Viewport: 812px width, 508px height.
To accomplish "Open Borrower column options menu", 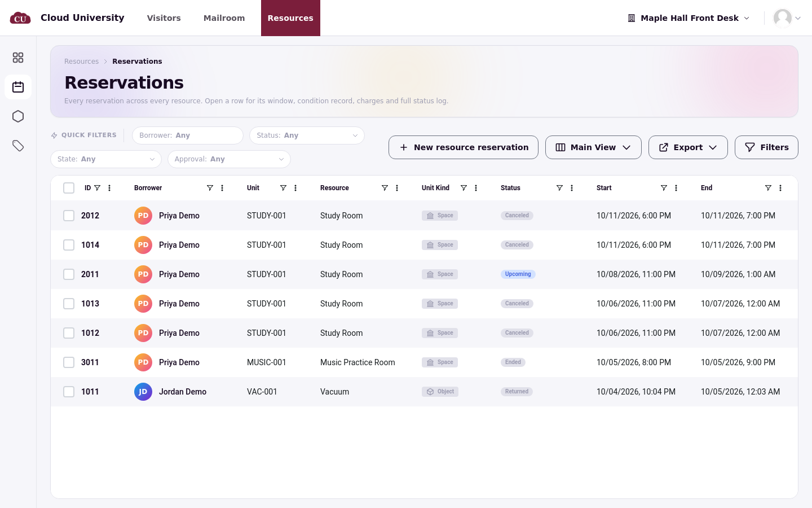I will (222, 188).
